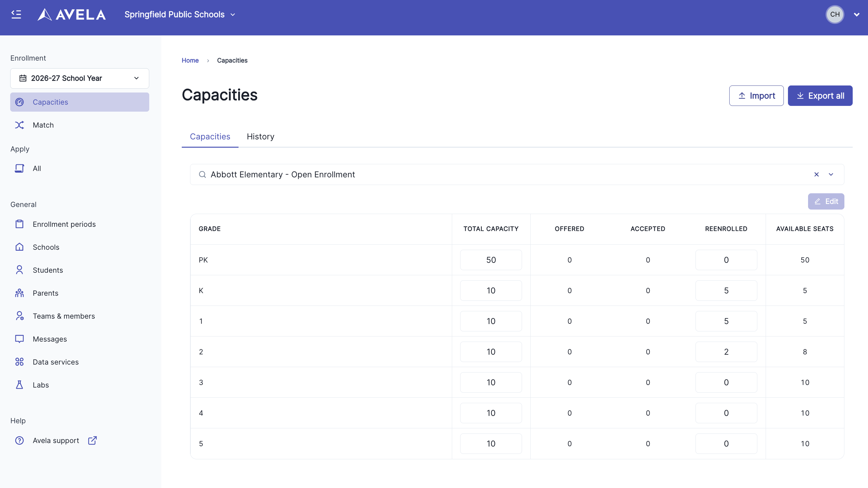Click the CH user avatar
The image size is (868, 488).
coord(835,14)
